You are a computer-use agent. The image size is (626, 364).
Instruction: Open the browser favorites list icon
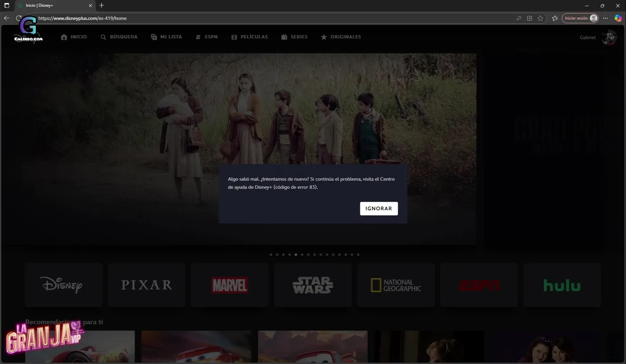(555, 18)
